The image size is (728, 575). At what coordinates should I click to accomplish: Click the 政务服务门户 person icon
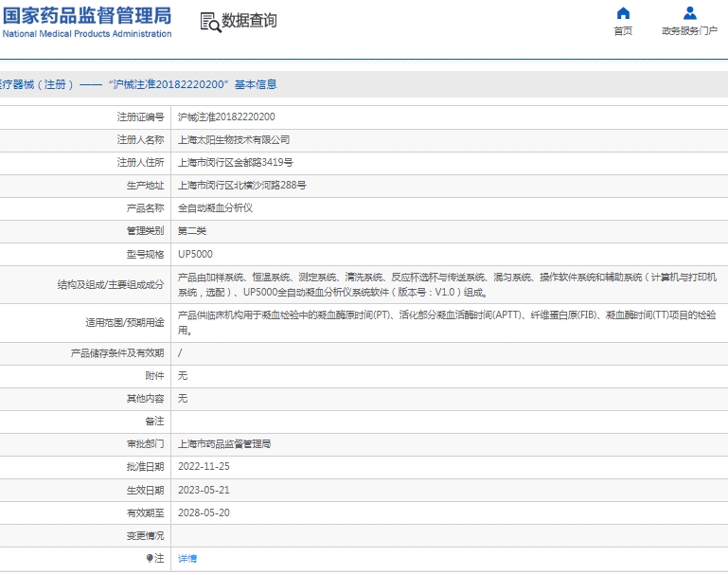689,13
